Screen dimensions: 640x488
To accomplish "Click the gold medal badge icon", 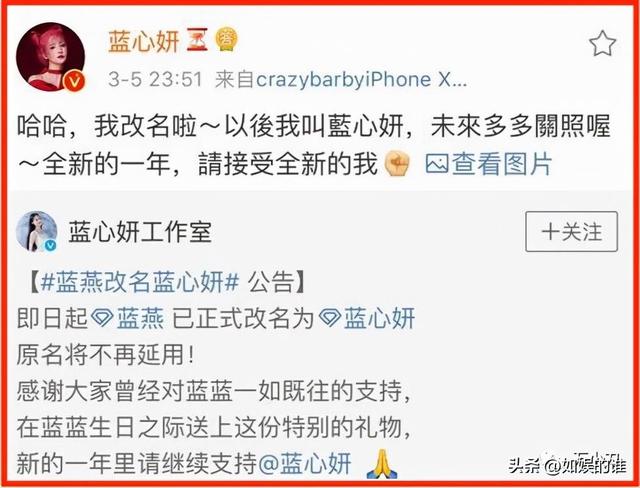I will point(227,40).
